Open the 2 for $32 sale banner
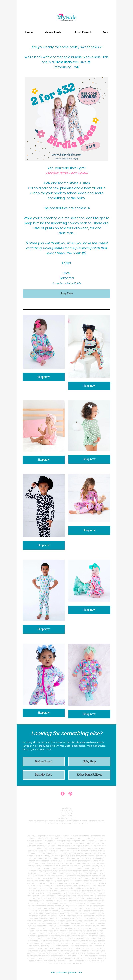The width and height of the screenshot is (133, 980). (x=66, y=119)
